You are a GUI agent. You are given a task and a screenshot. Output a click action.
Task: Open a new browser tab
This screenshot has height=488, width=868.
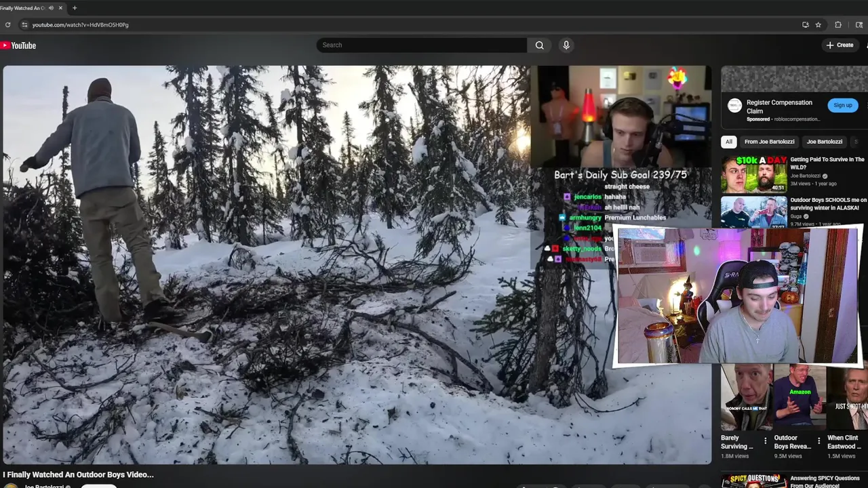point(75,8)
